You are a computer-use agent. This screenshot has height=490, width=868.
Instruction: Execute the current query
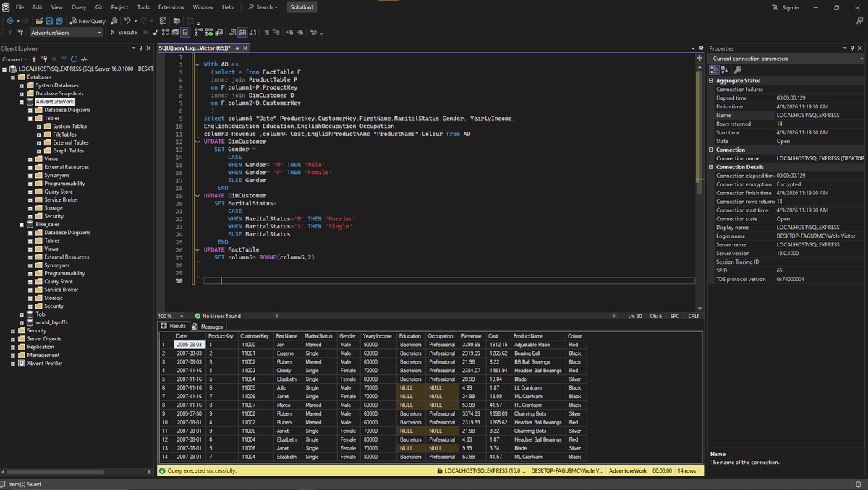coord(124,32)
